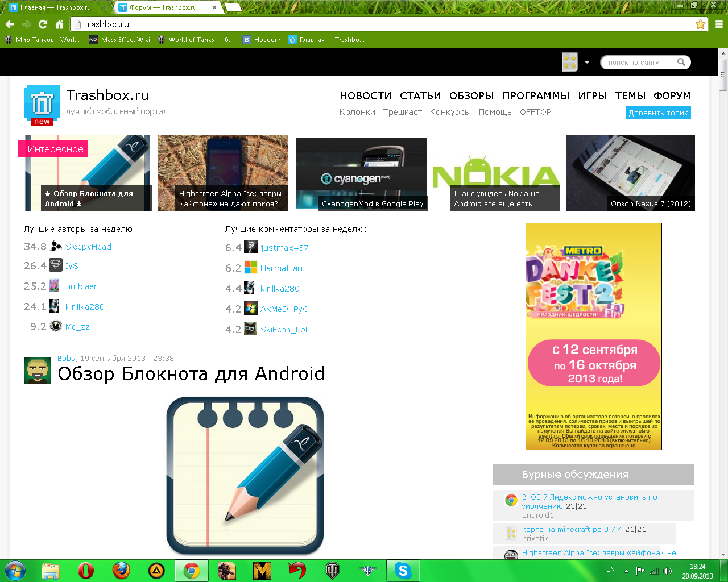Image resolution: width=728 pixels, height=582 pixels.
Task: Open IvS's Superman avatar
Action: [x=56, y=265]
